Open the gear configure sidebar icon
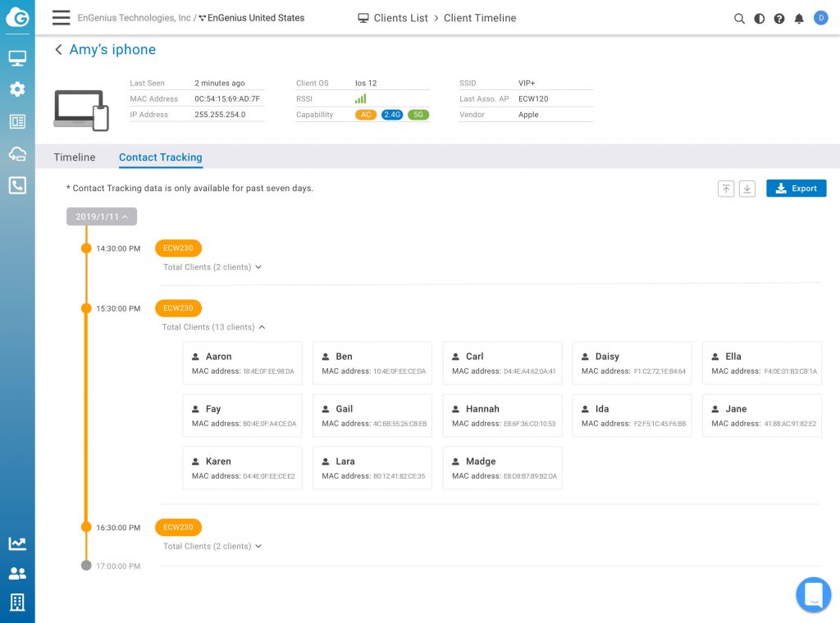This screenshot has width=840, height=623. (x=17, y=89)
